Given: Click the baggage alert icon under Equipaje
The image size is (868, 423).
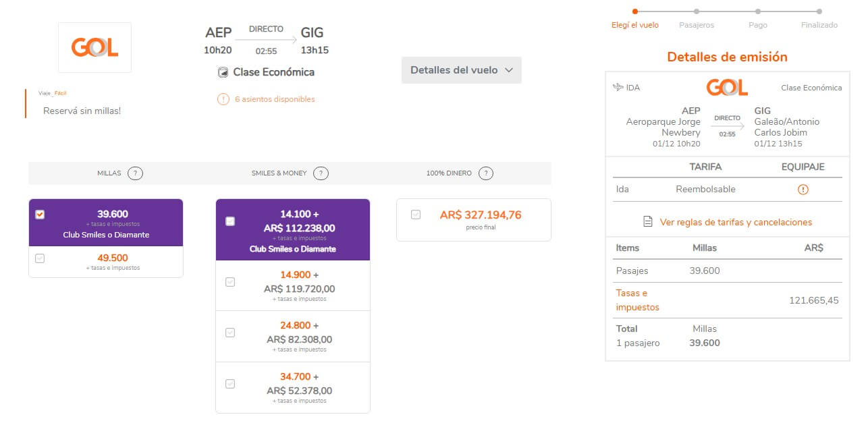Looking at the screenshot, I should click(x=803, y=190).
